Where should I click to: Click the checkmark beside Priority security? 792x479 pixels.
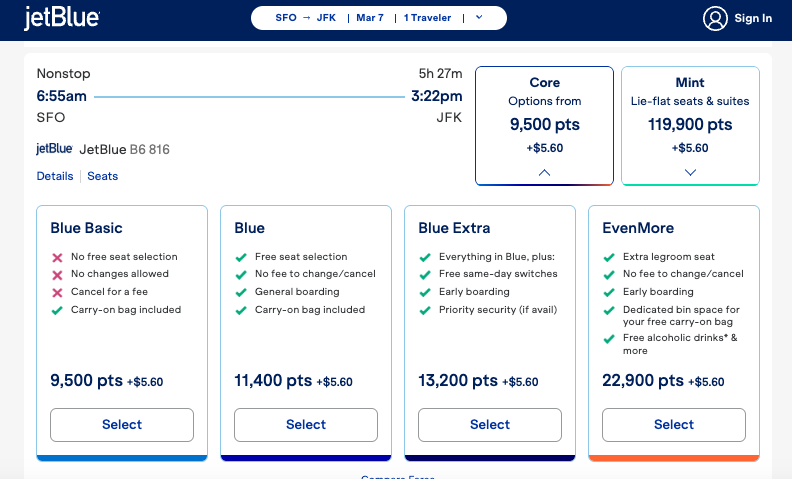(x=425, y=310)
